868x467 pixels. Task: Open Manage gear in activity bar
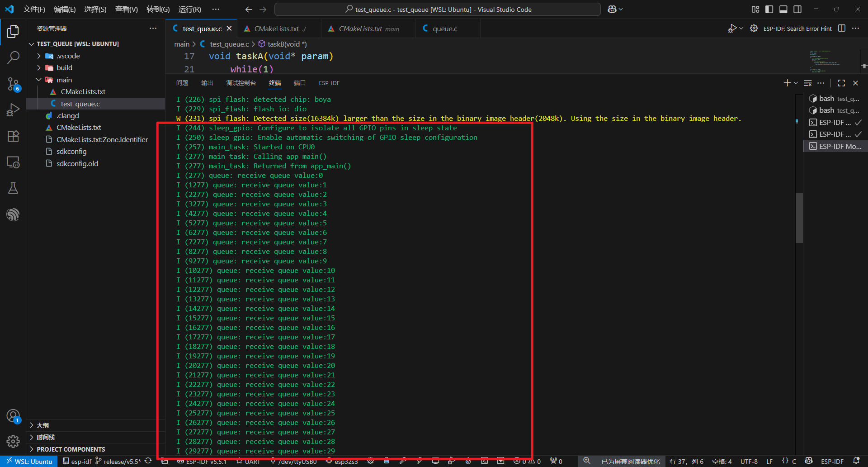point(13,441)
